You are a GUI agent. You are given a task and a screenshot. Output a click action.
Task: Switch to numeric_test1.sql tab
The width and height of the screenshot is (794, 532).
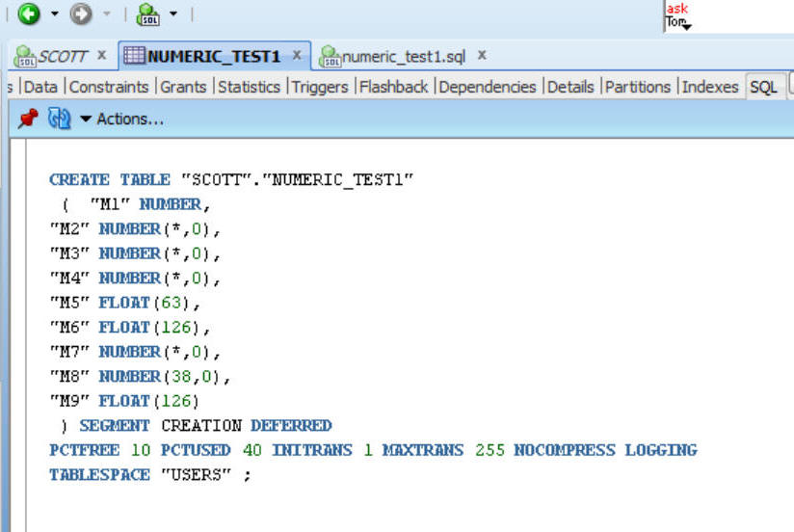(x=404, y=56)
